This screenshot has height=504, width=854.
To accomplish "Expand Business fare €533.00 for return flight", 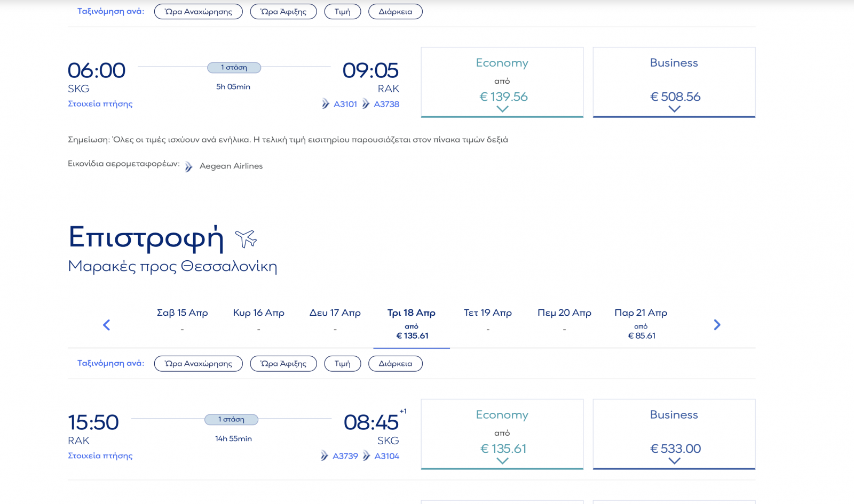I will (674, 435).
